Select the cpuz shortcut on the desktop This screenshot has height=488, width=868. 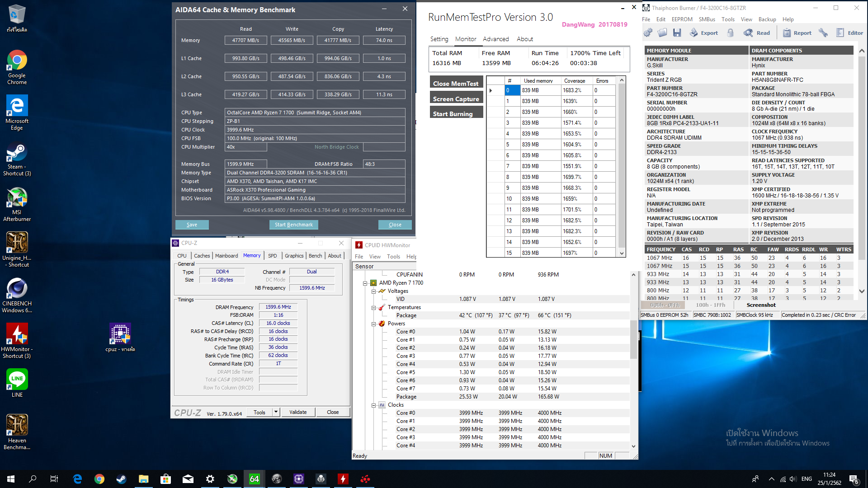tap(120, 338)
